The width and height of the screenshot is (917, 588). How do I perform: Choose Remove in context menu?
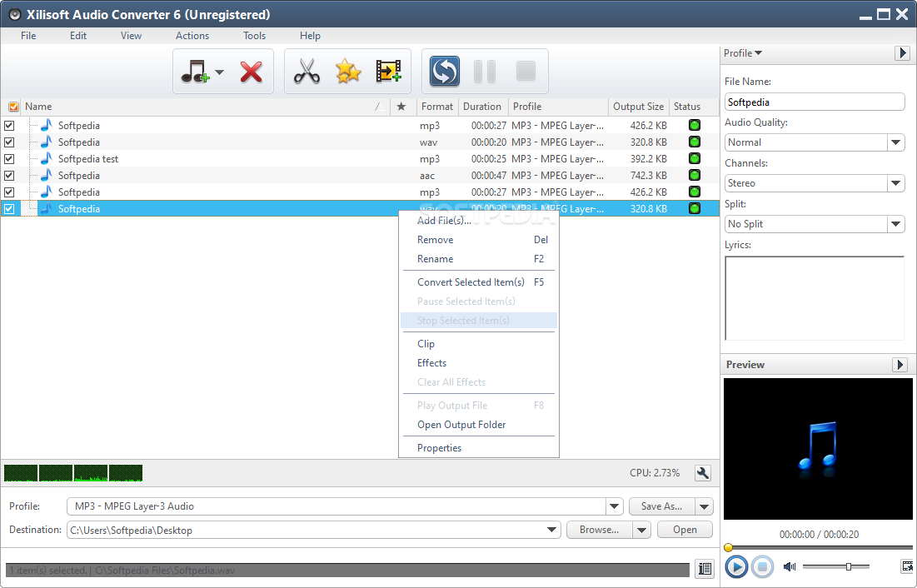[478, 240]
